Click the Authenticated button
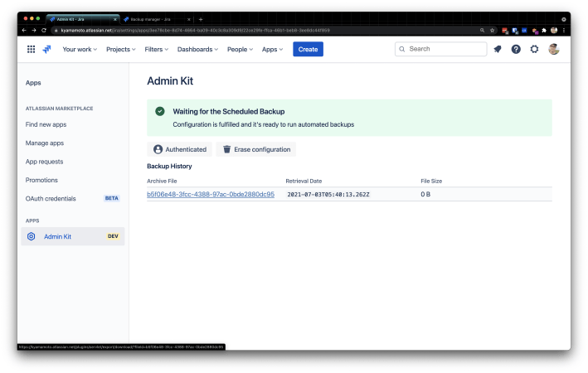Viewport: 588px width, 373px height. point(180,149)
